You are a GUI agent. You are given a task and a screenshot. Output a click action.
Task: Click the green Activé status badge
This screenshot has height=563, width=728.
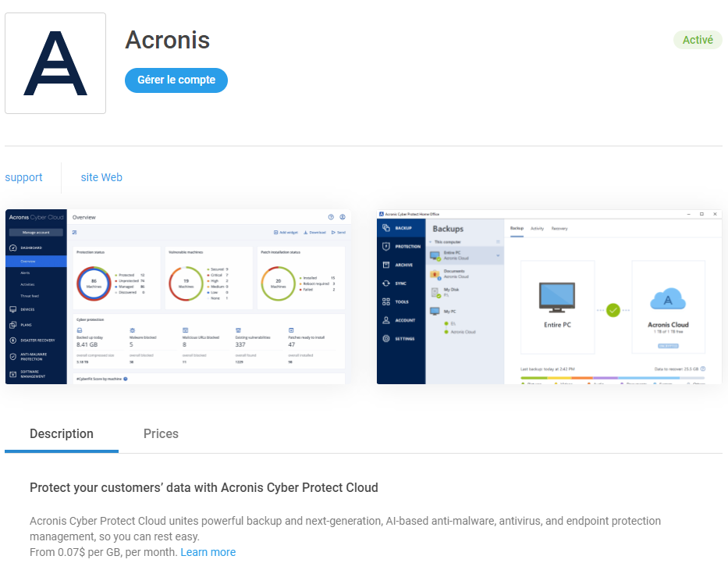(x=698, y=40)
